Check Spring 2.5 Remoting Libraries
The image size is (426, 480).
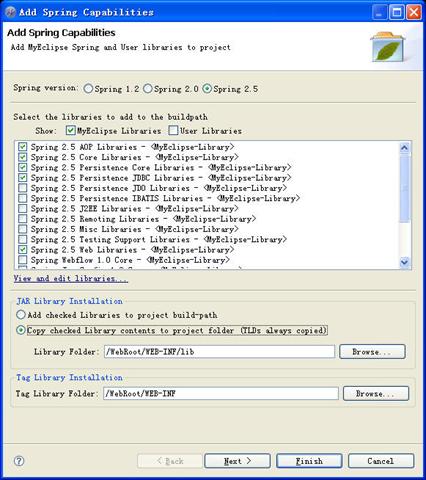(x=23, y=219)
